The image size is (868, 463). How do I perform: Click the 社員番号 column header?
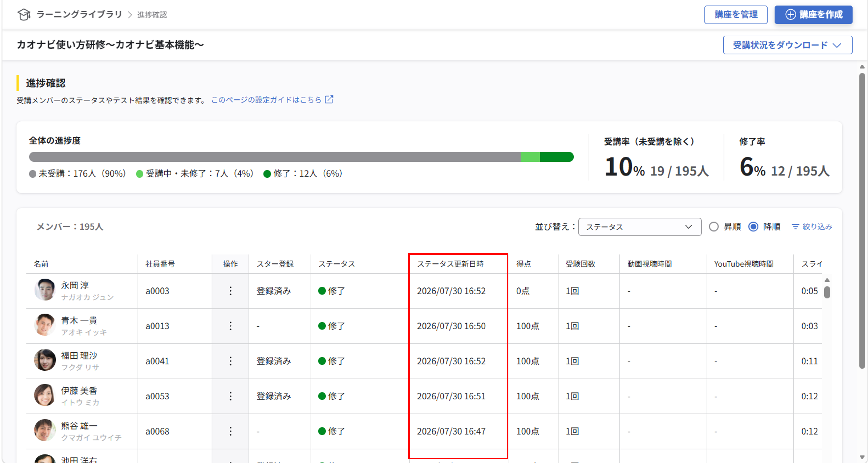(x=160, y=264)
